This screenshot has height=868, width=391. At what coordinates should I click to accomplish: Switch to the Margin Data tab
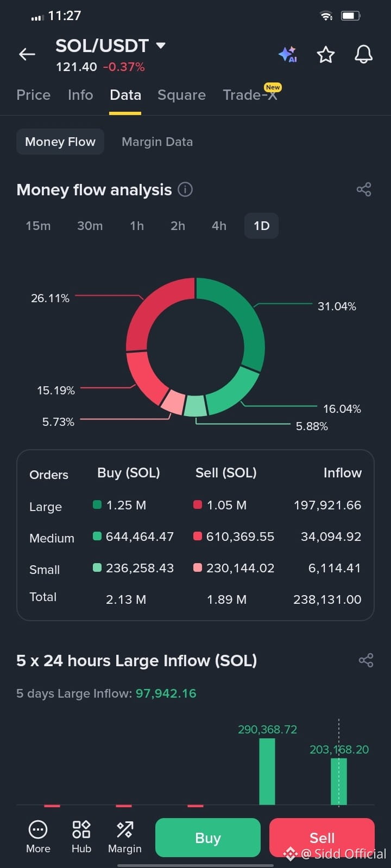click(x=157, y=142)
